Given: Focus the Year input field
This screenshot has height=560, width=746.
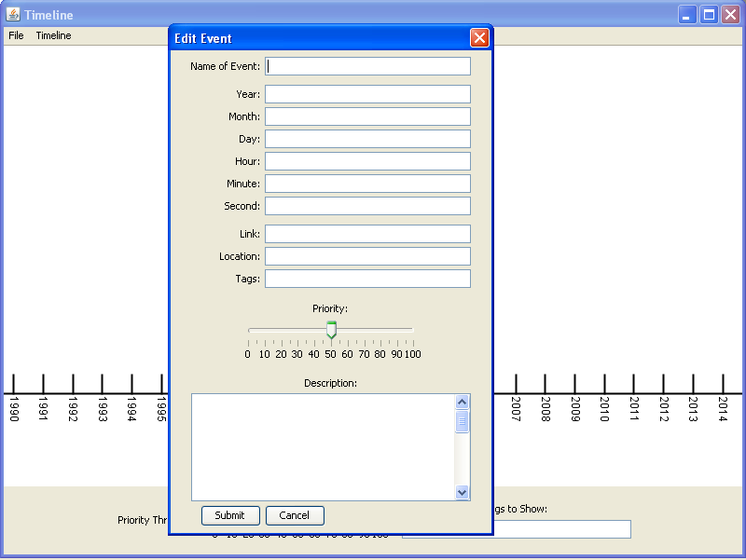Looking at the screenshot, I should click(367, 94).
